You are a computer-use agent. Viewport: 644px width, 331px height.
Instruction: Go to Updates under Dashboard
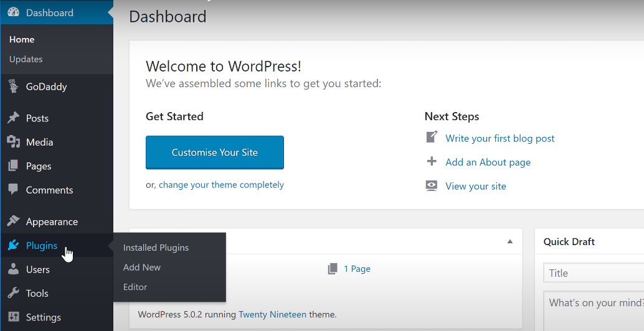tap(26, 59)
